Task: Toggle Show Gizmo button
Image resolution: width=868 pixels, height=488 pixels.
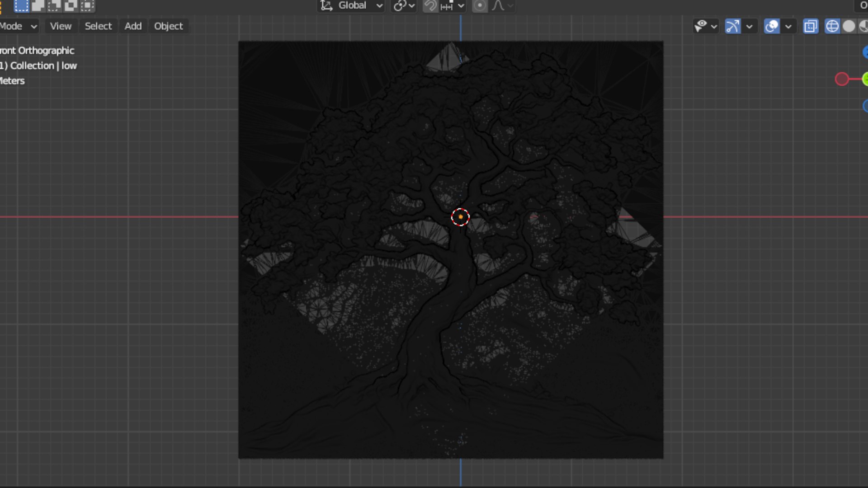Action: [x=732, y=26]
